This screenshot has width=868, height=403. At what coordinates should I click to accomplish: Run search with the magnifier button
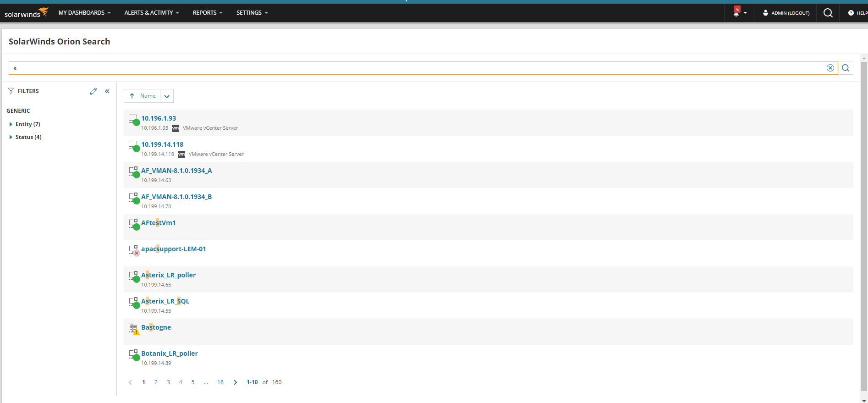coord(846,68)
